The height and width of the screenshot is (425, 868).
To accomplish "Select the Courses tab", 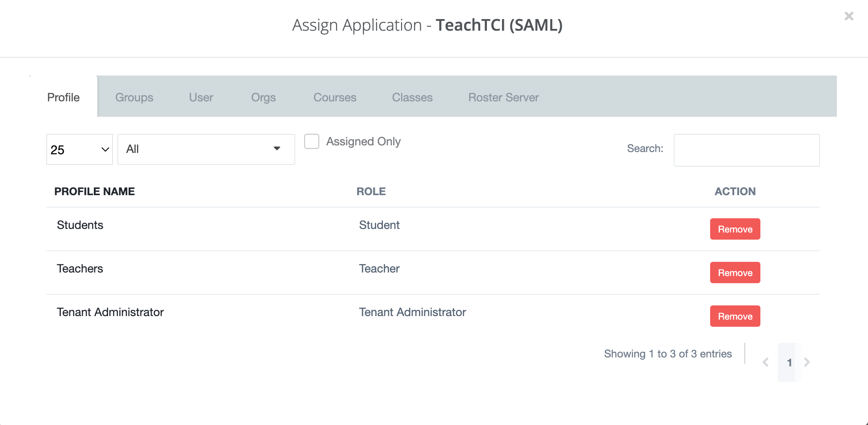I will (x=334, y=97).
